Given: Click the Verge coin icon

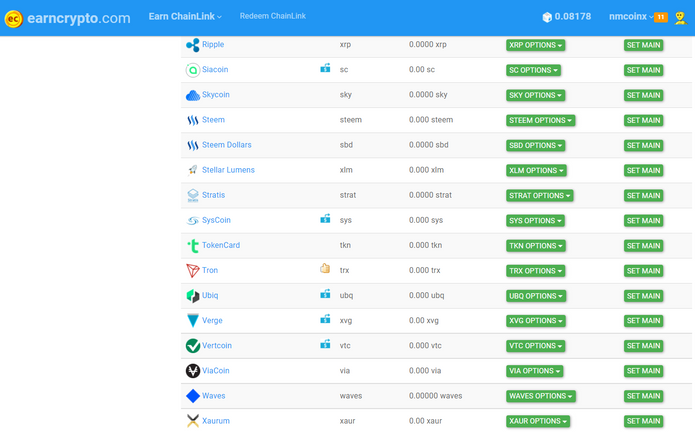Looking at the screenshot, I should (x=192, y=320).
